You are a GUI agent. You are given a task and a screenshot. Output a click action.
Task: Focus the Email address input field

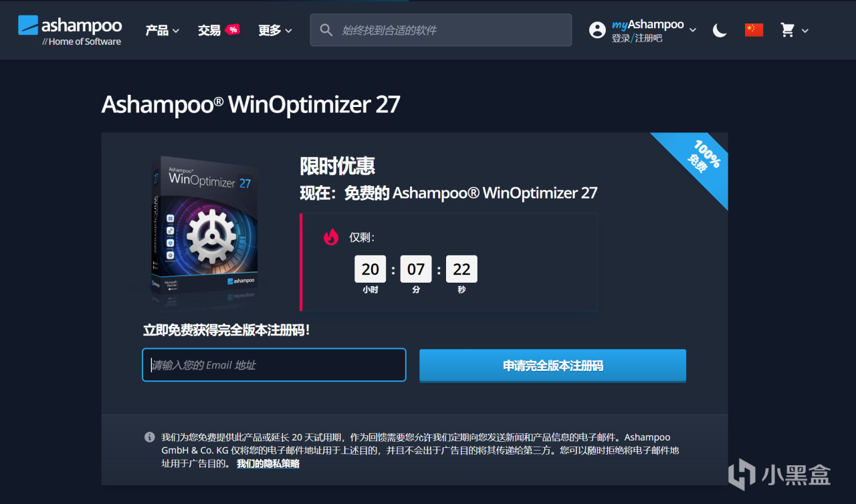tap(274, 365)
